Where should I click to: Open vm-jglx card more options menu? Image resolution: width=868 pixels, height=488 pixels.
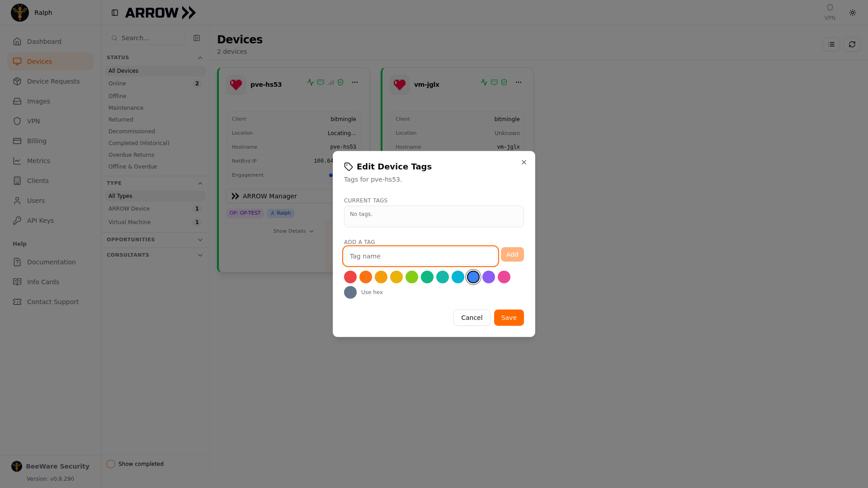[519, 82]
